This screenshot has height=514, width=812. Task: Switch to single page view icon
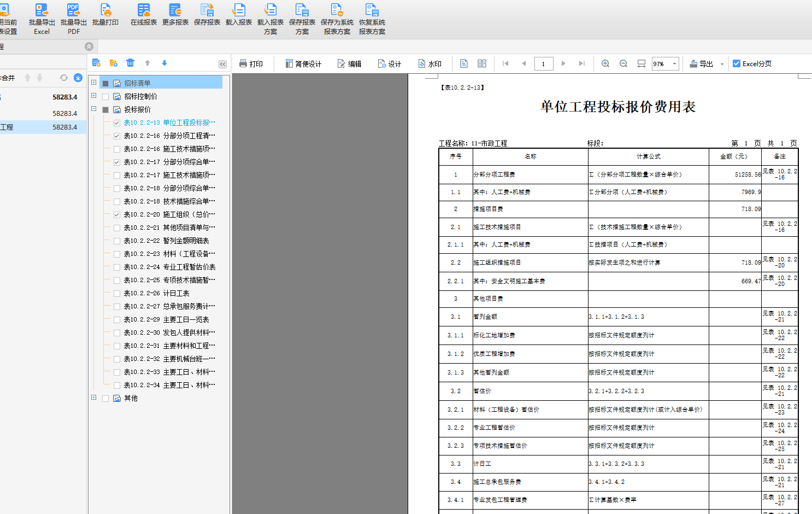click(x=464, y=63)
